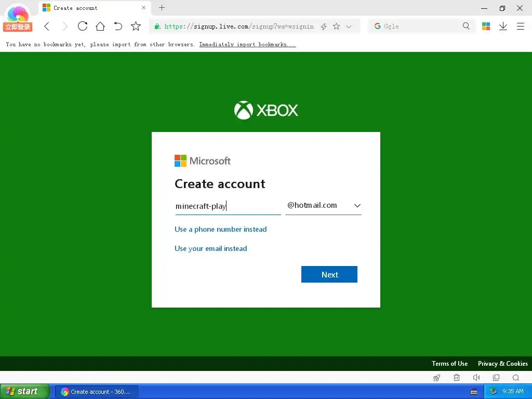Open the Windows start button
This screenshot has height=399, width=532.
coord(25,392)
